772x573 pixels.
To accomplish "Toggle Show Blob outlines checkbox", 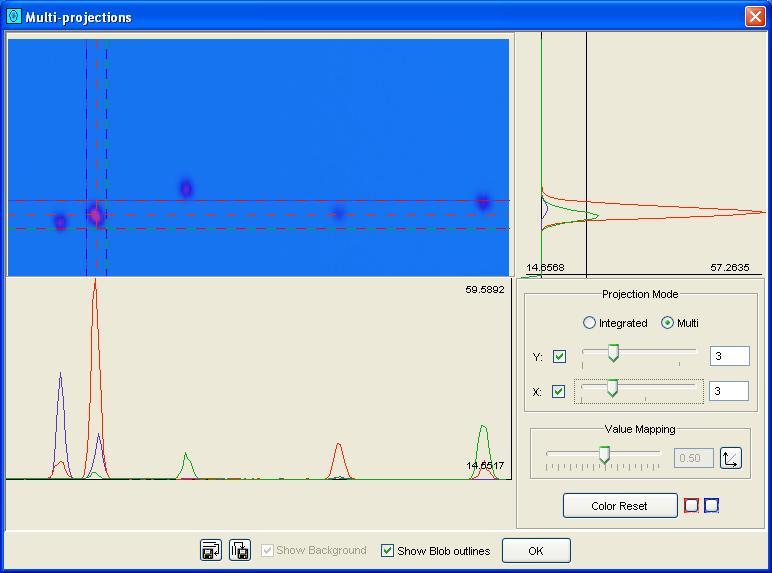I will pos(388,551).
